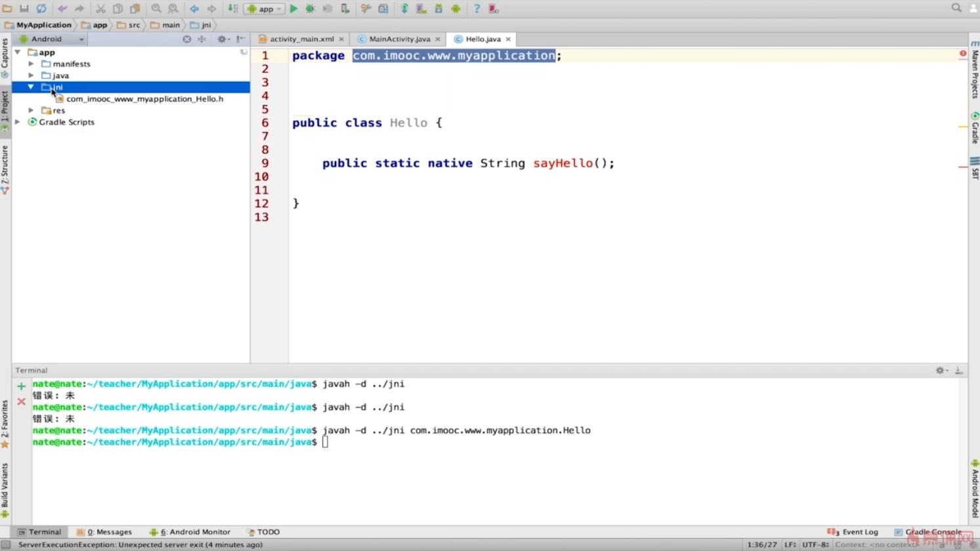Viewport: 980px width, 551px height.
Task: Close terminal session with red X
Action: click(x=21, y=401)
